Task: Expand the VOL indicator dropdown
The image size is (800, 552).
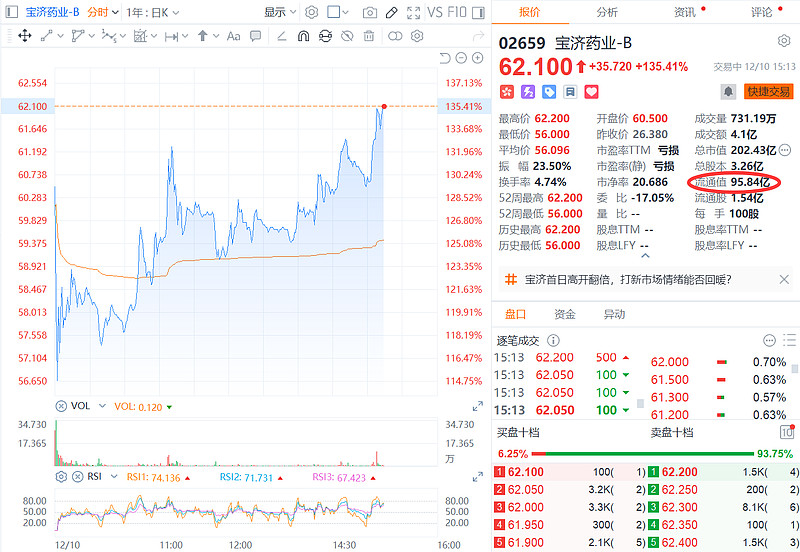Action: (102, 406)
